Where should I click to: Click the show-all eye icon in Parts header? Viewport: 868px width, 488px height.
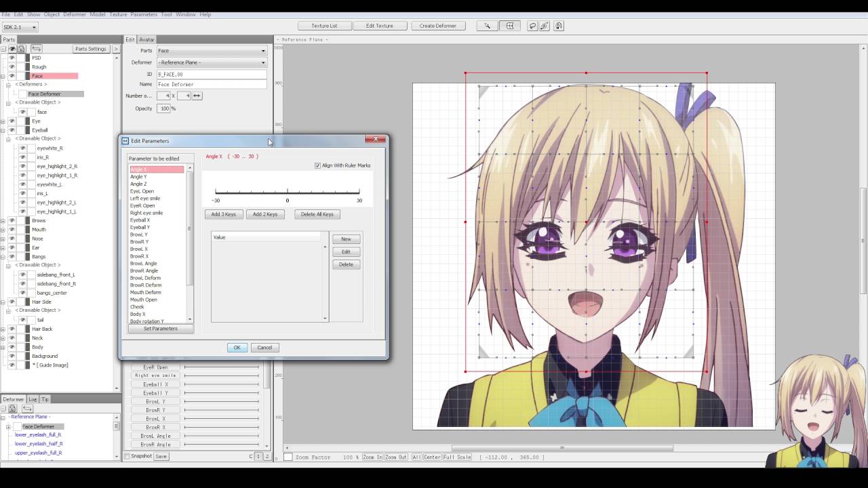coord(12,49)
